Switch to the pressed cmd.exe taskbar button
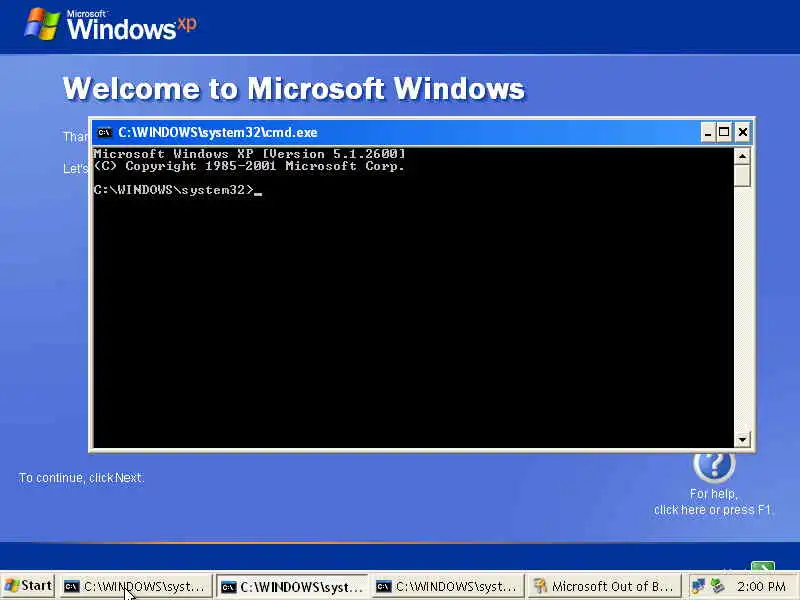 [292, 586]
